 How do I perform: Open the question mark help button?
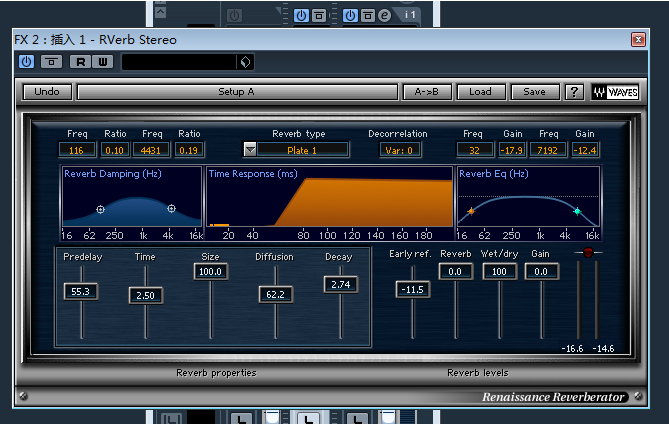pyautogui.click(x=574, y=92)
